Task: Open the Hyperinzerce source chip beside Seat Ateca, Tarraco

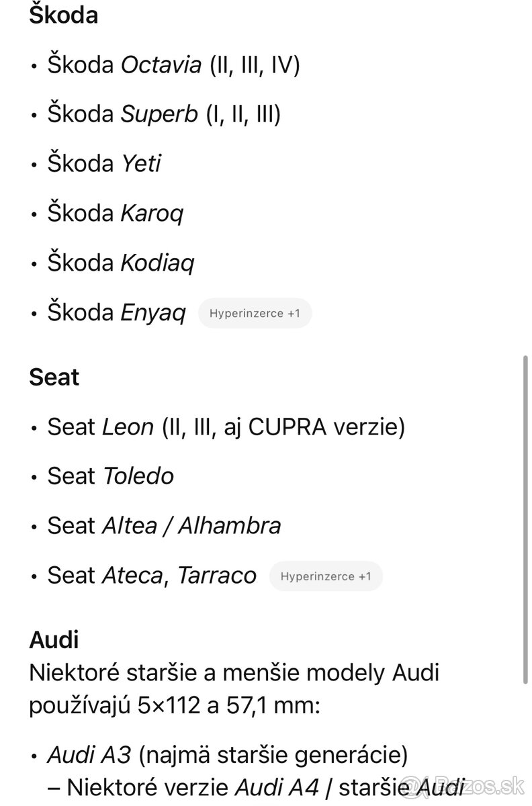Action: tap(326, 576)
